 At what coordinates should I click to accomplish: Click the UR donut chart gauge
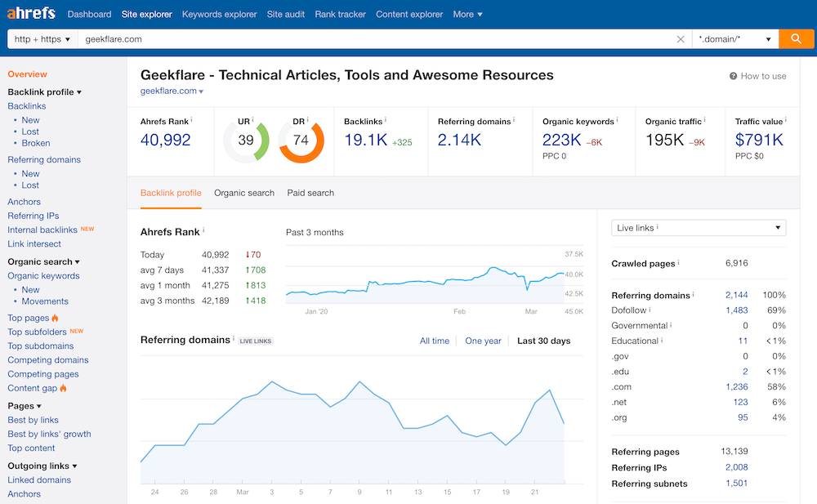click(x=246, y=140)
